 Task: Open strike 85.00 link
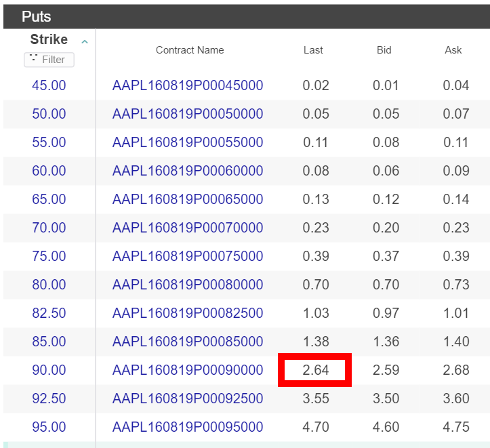(x=49, y=341)
